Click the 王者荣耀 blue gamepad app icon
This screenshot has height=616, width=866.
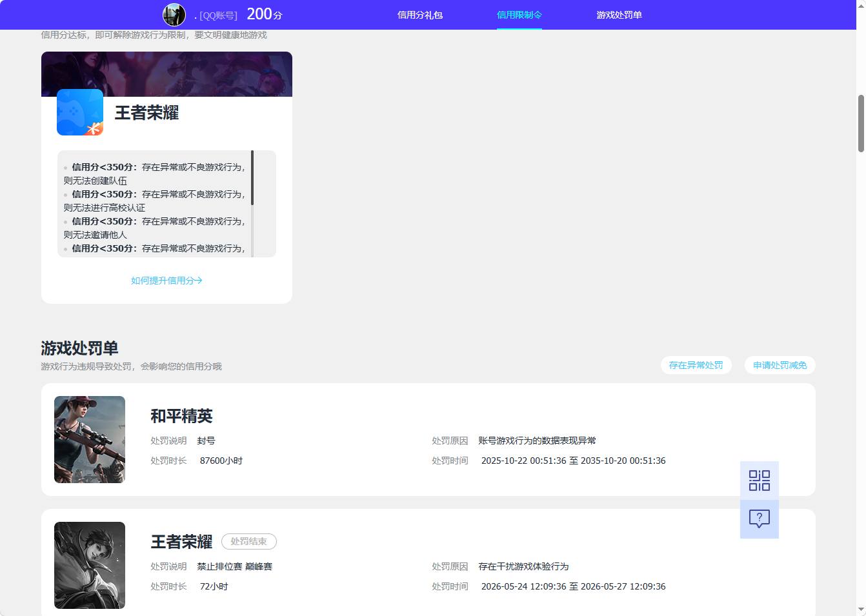pos(80,112)
